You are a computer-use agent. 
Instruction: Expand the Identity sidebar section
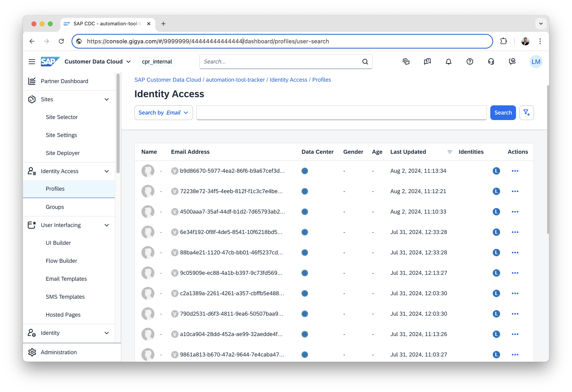click(107, 333)
